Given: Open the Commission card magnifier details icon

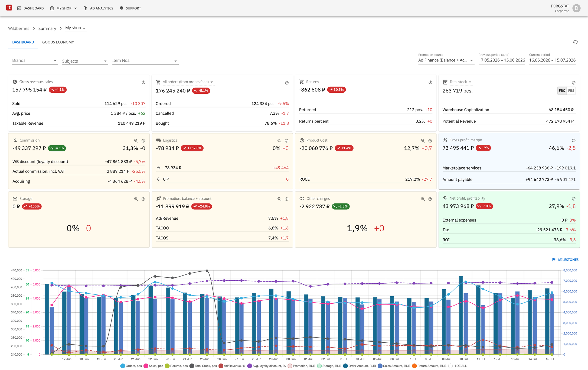Looking at the screenshot, I should [x=136, y=141].
